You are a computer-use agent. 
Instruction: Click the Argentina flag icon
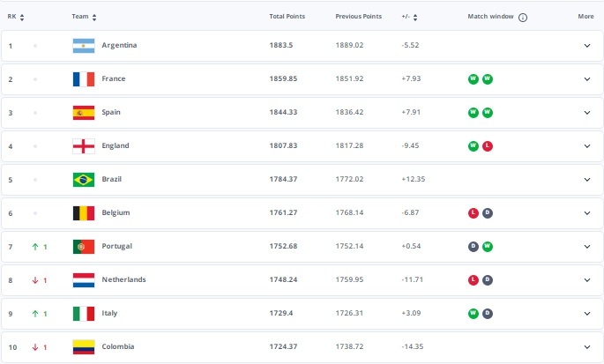84,46
